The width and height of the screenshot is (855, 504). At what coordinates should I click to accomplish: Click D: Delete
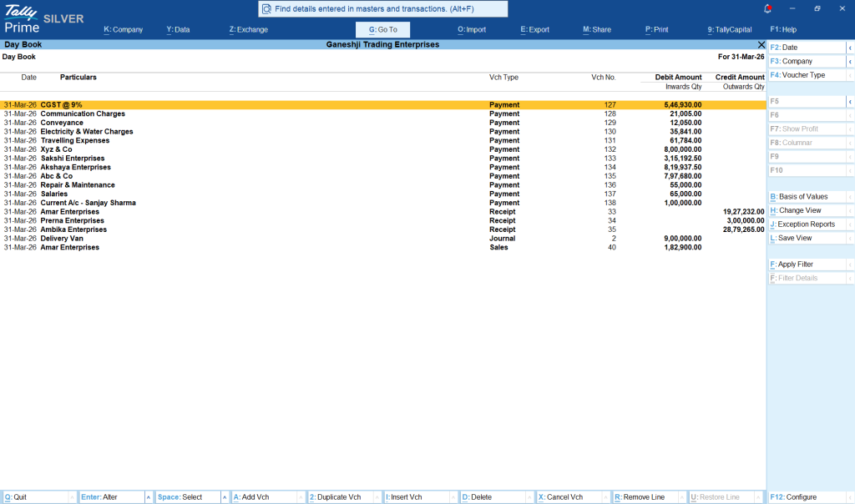(x=493, y=497)
